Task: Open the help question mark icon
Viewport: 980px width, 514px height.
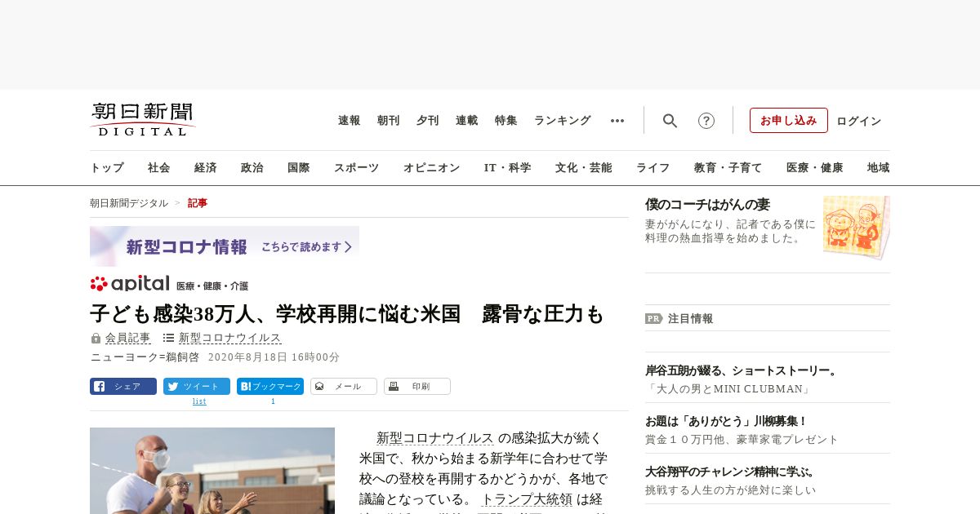Action: pyautogui.click(x=706, y=121)
